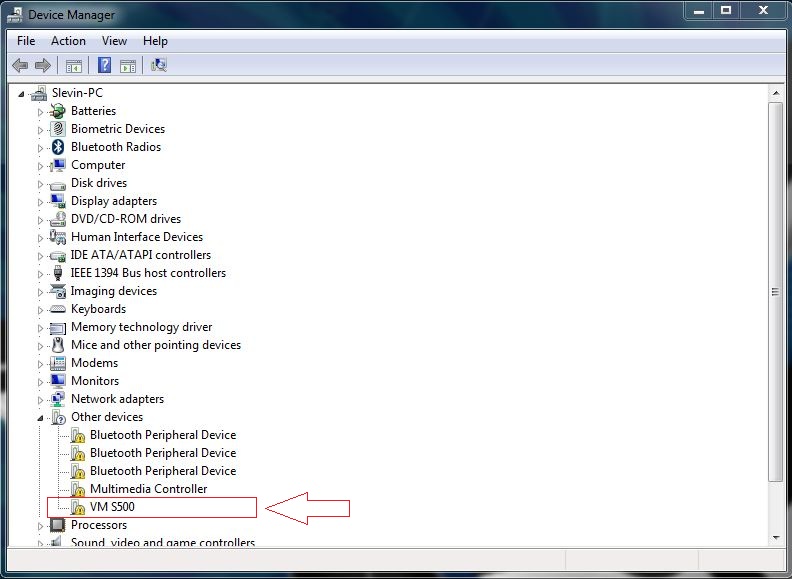Screen dimensions: 792x579
Task: Click the scrollbar down arrow
Action: pos(775,538)
